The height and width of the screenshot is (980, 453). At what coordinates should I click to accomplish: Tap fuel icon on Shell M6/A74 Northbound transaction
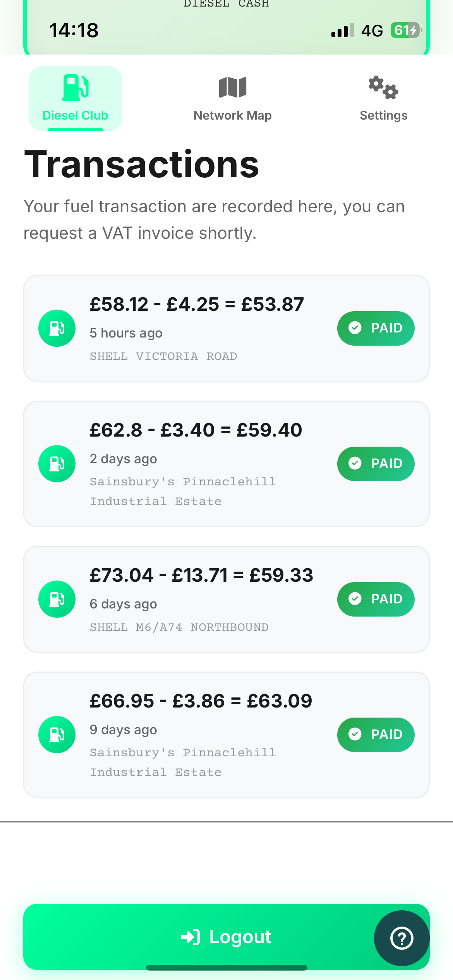click(57, 599)
